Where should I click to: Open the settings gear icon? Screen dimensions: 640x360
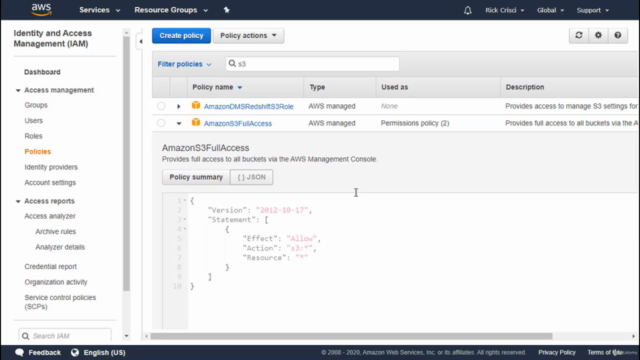pyautogui.click(x=598, y=36)
